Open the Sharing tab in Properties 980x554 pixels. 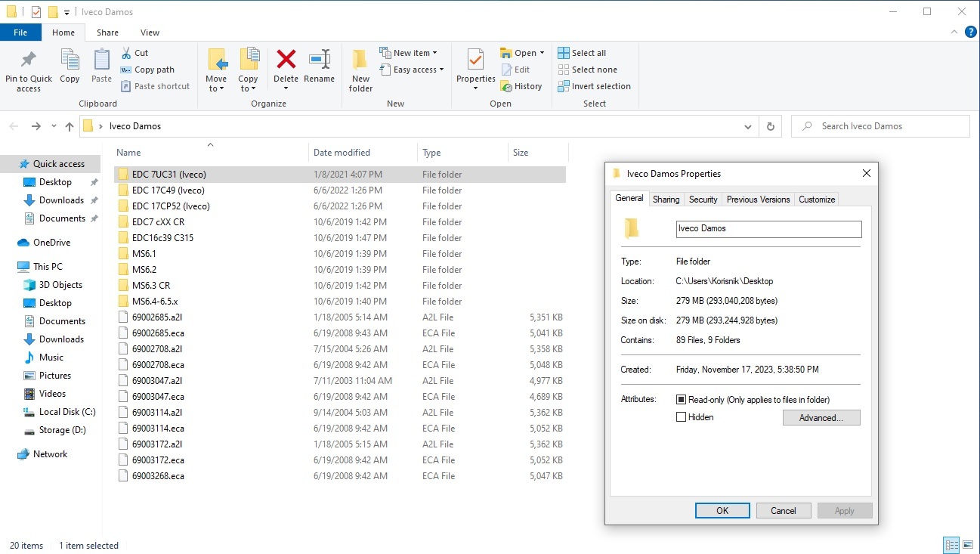coord(666,200)
